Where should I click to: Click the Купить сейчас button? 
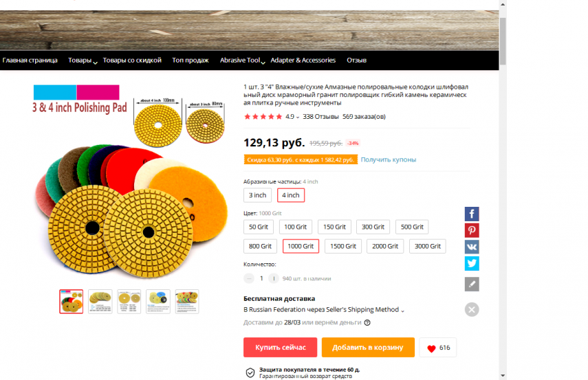click(280, 348)
